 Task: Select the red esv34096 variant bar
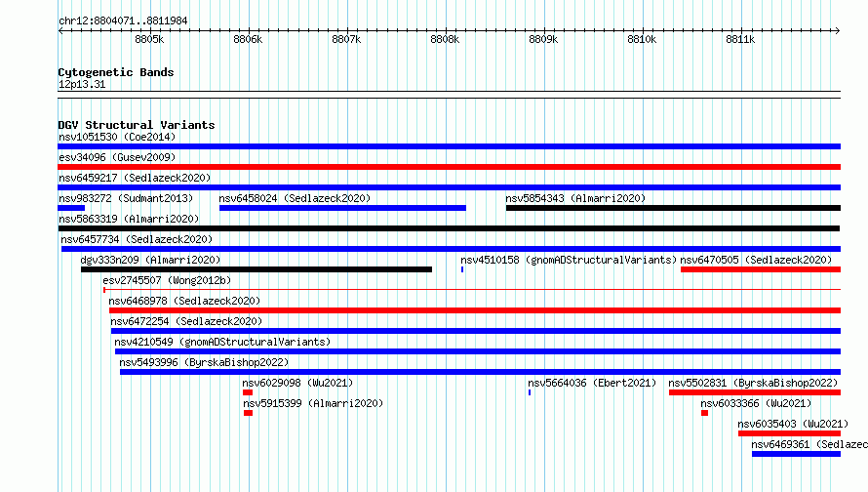point(449,167)
